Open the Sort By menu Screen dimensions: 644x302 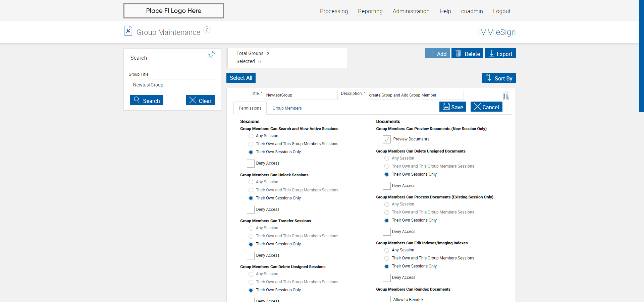498,78
